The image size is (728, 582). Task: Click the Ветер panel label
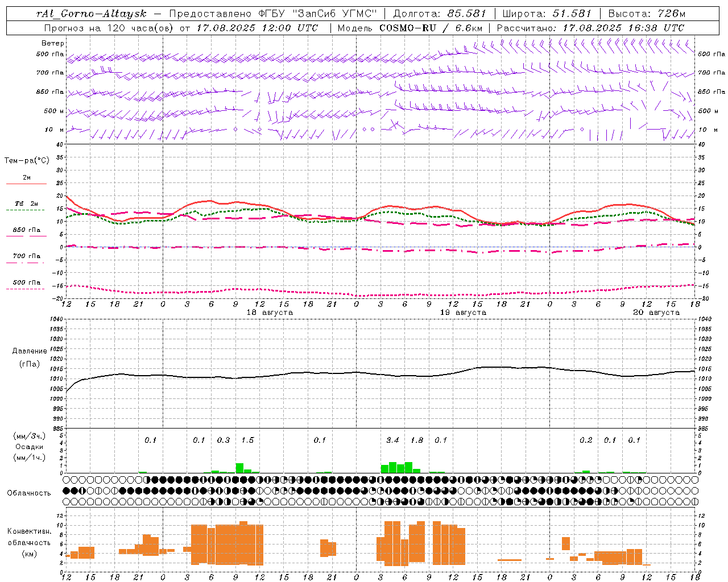pos(53,43)
